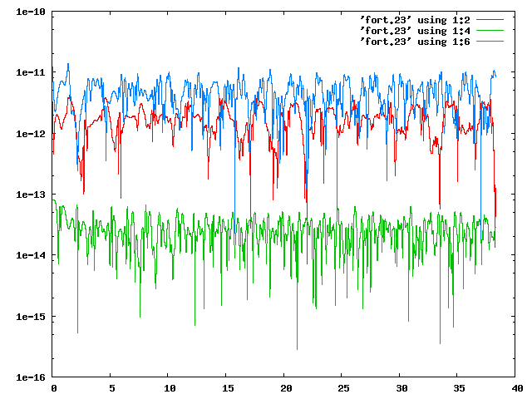The image size is (532, 399).
Task: Click y-axis label 1e-15
Action: [31, 317]
